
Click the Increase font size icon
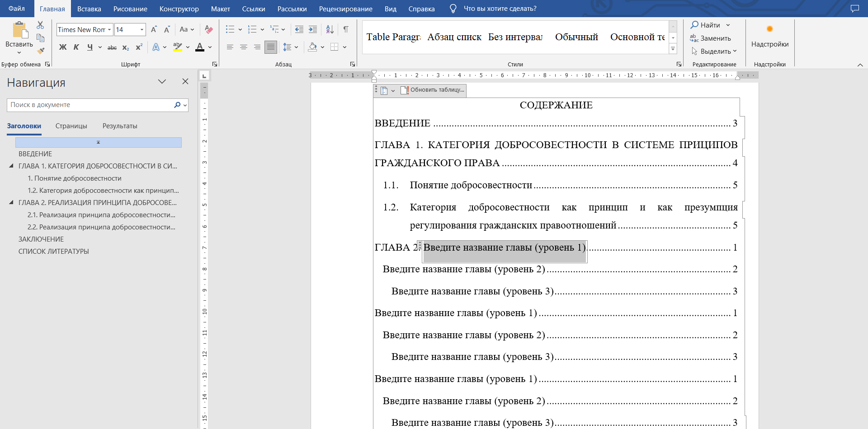click(154, 29)
